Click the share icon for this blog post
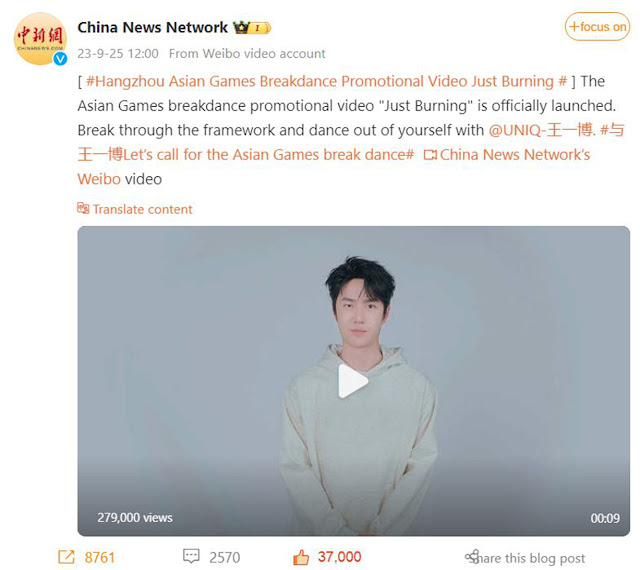Viewport: 640px width, 570px height. click(x=472, y=557)
